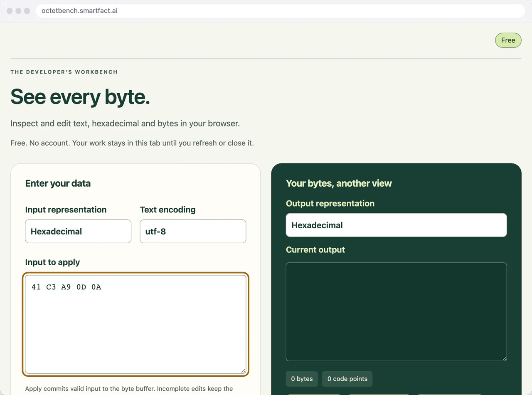Click the "Enter your data" heading
Viewport: 532px width, 395px height.
(58, 183)
